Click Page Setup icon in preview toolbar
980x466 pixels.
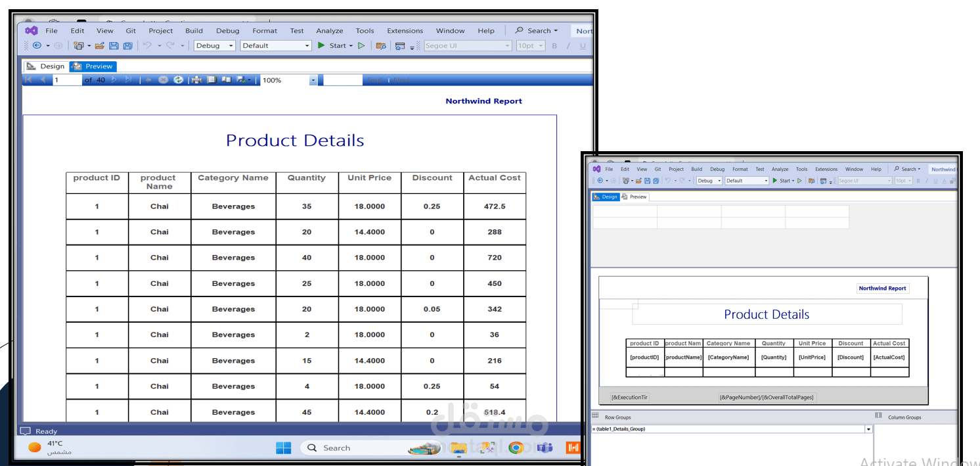[226, 80]
